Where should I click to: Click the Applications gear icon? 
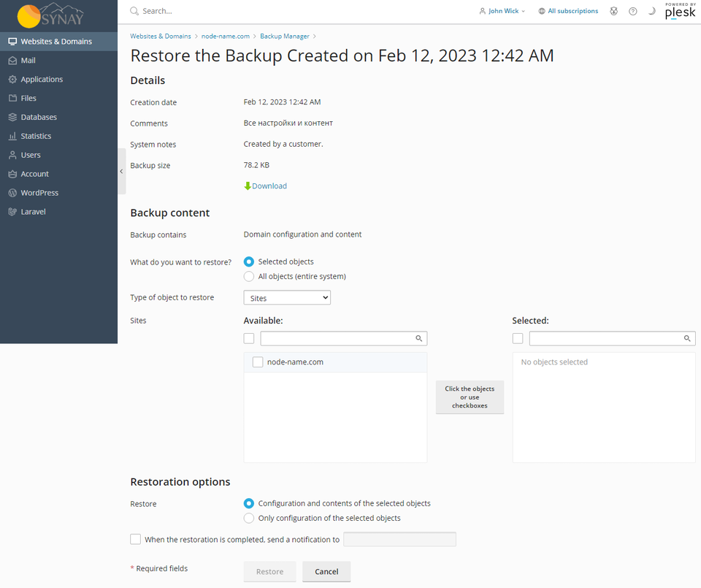(x=12, y=79)
